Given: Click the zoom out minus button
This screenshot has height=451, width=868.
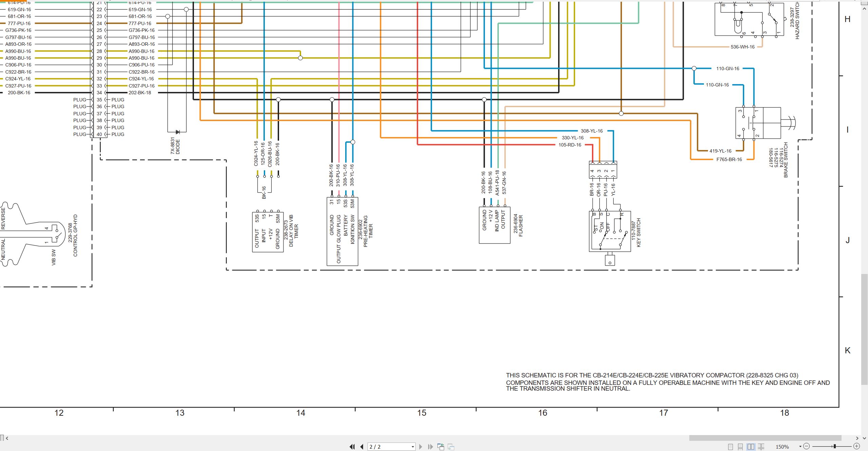Looking at the screenshot, I should pos(807,446).
